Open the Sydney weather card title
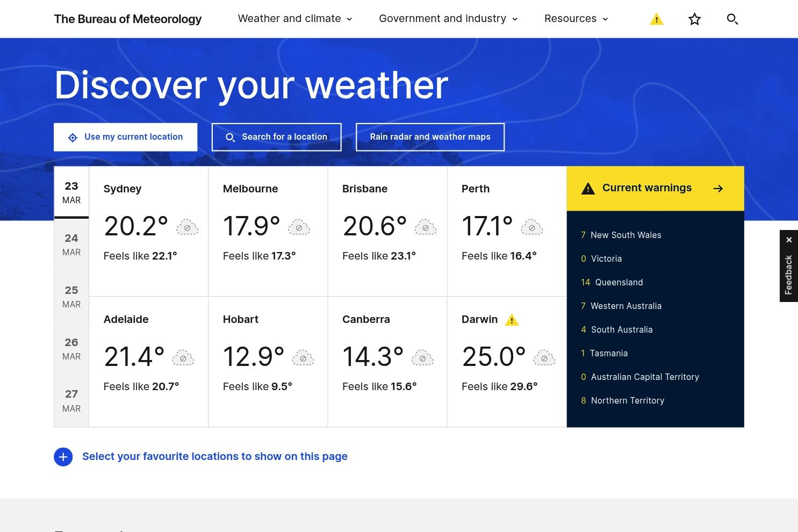Viewport: 798px width, 532px height. (123, 189)
